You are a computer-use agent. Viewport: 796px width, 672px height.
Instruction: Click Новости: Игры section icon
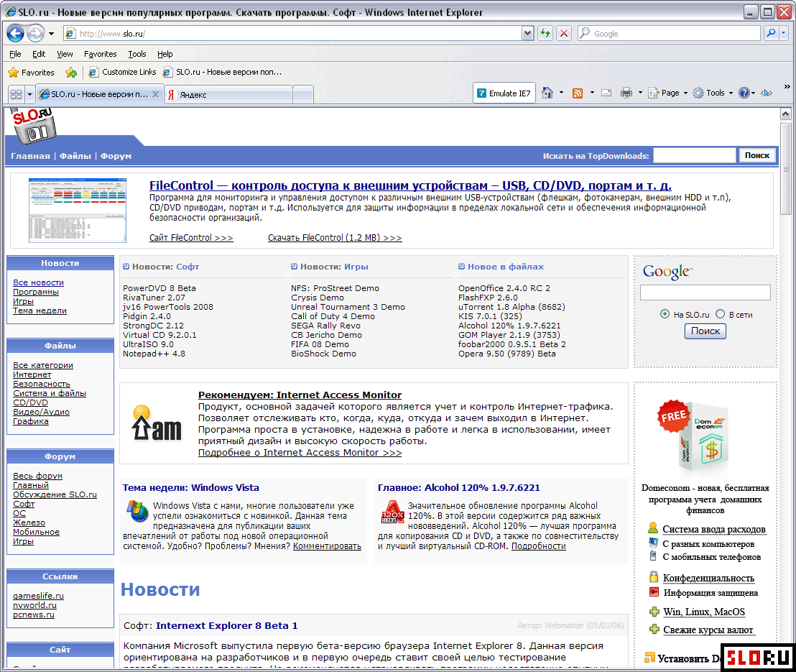point(294,266)
